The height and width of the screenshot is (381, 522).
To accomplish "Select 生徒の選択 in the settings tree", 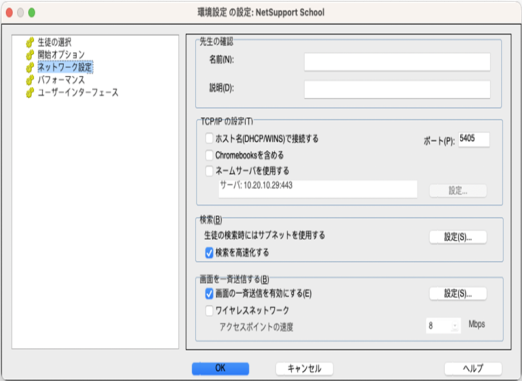I will click(x=54, y=42).
